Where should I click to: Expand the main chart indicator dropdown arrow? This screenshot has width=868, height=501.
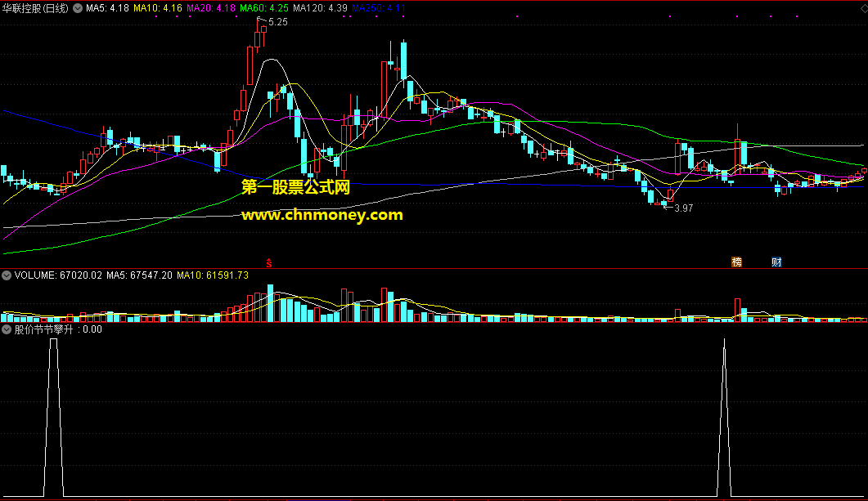pos(78,8)
